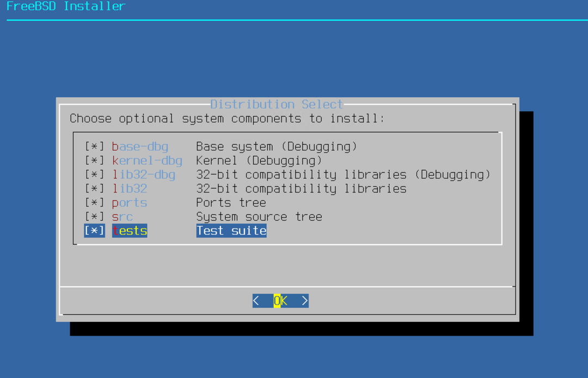Select the src component name
Image resolution: width=588 pixels, height=378 pixels.
(122, 217)
